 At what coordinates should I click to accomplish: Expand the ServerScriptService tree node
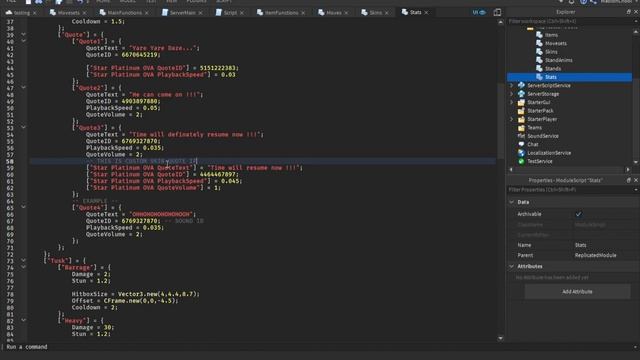tap(511, 85)
